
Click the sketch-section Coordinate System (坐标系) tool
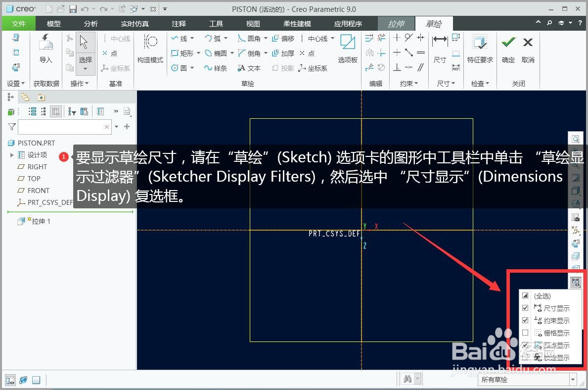click(x=313, y=68)
